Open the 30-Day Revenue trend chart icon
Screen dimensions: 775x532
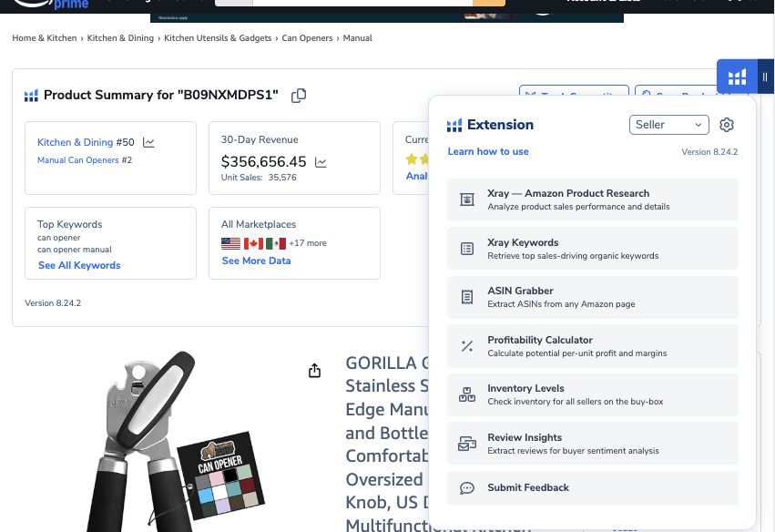321,163
